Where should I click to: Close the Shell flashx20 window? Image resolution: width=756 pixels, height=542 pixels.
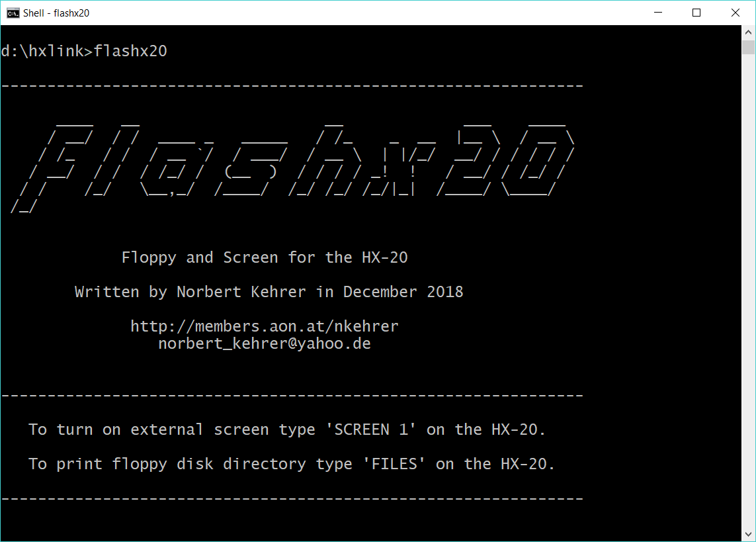[735, 13]
